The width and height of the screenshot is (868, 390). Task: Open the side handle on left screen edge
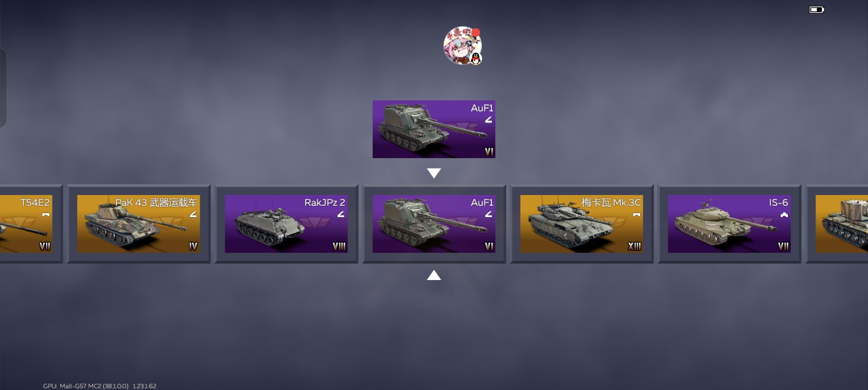(3, 88)
